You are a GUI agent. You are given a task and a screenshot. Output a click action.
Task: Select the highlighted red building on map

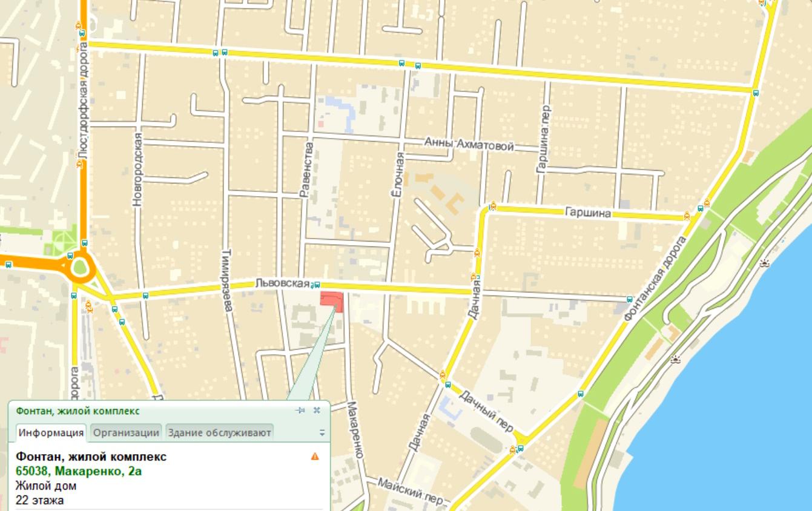(x=332, y=302)
